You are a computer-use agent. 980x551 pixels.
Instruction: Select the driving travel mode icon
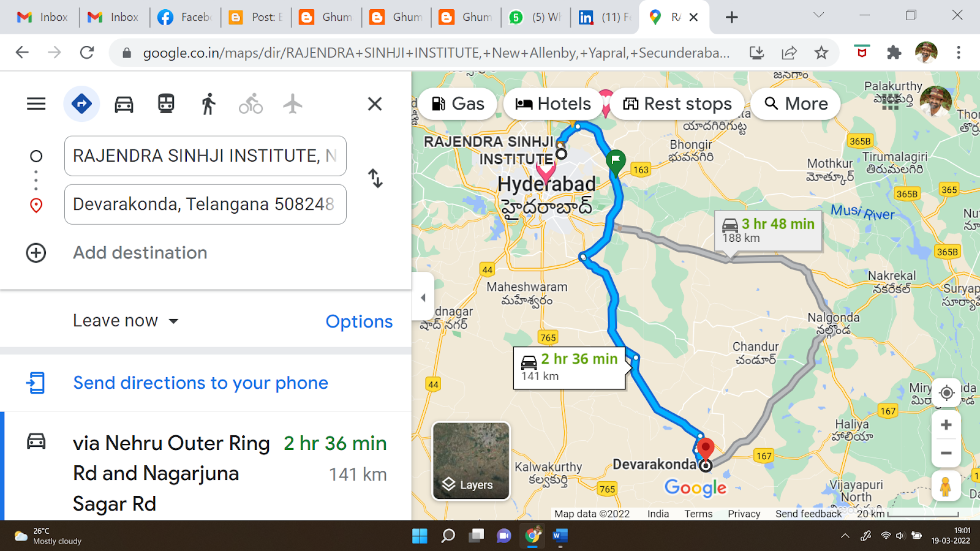click(x=124, y=104)
